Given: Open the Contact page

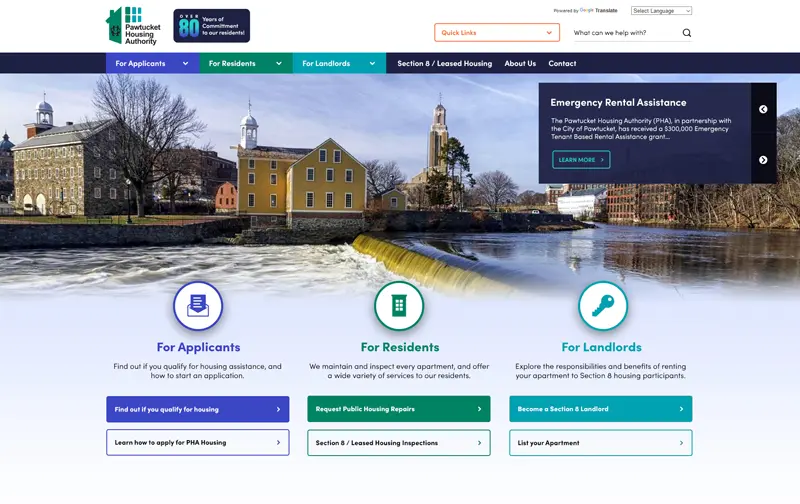Looking at the screenshot, I should pyautogui.click(x=562, y=63).
